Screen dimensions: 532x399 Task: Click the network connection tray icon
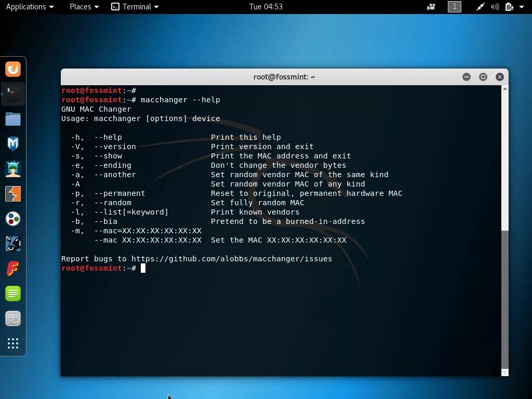coord(480,7)
